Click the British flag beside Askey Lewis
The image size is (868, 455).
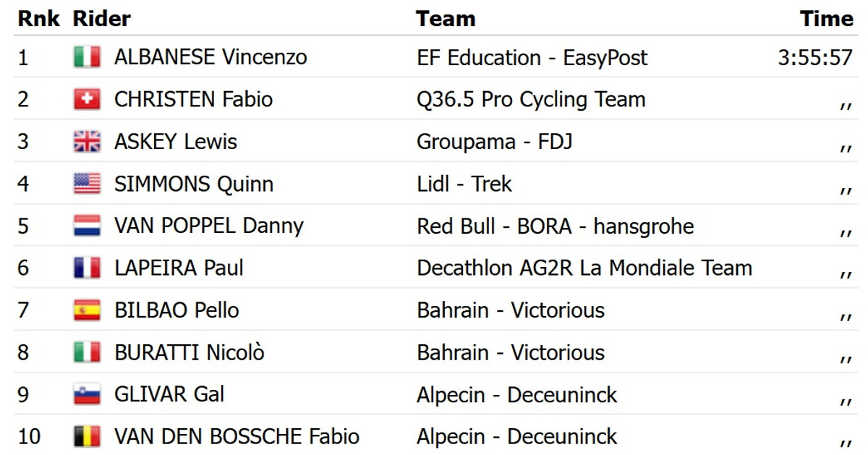coord(87,141)
